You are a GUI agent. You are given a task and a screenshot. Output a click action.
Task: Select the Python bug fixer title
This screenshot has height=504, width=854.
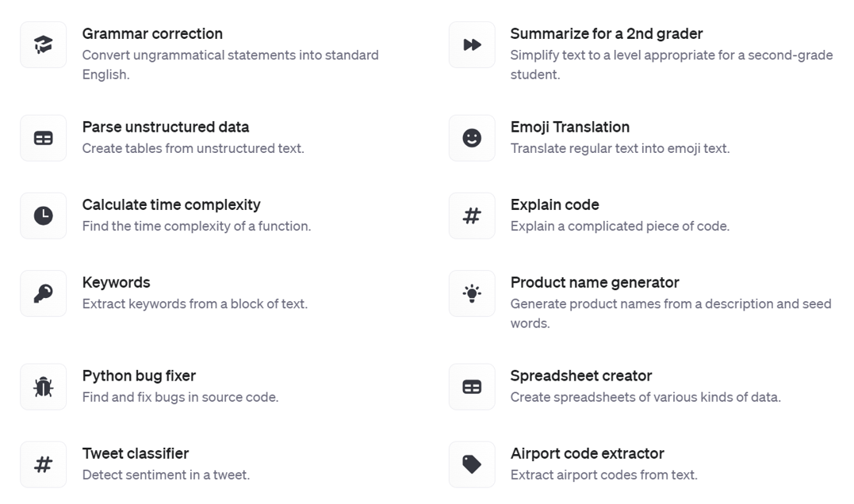click(139, 376)
